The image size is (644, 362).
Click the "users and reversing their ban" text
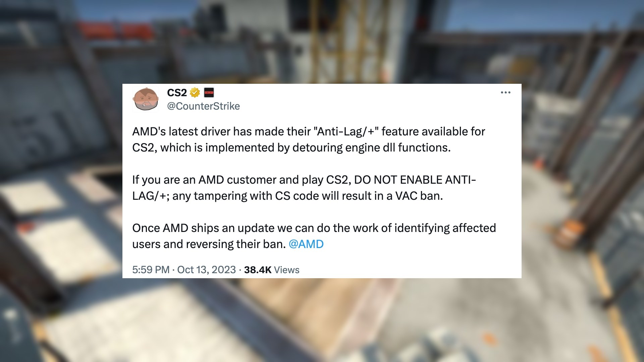click(x=209, y=244)
